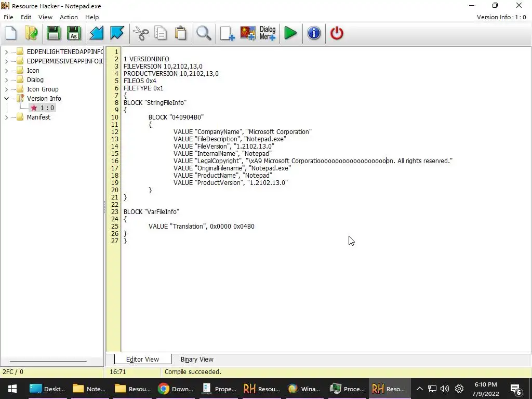Paste using the clipboard toolbar icon

coord(181,33)
